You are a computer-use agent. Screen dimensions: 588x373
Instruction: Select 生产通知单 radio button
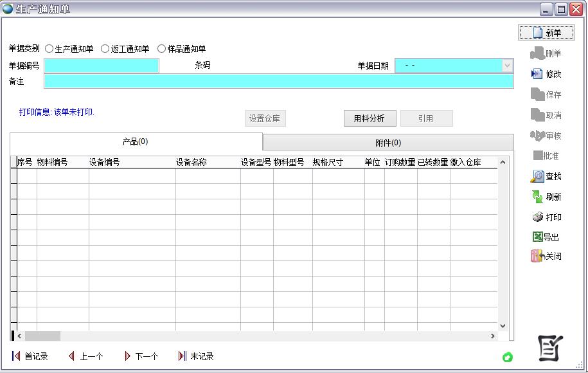tap(49, 49)
